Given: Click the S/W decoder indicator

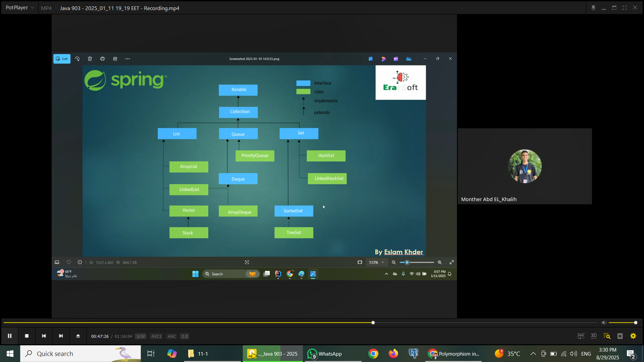Looking at the screenshot, I should tap(141, 336).
